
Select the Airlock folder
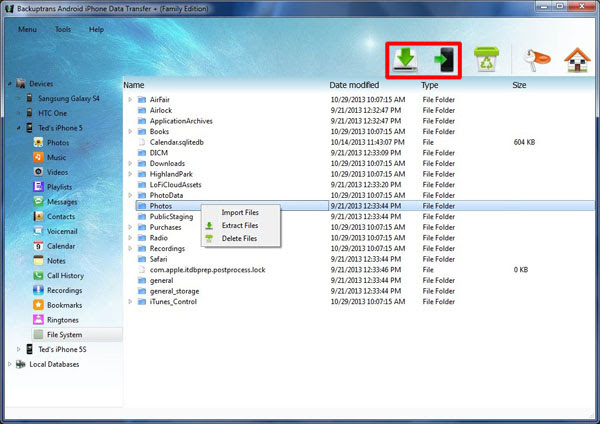coord(161,110)
